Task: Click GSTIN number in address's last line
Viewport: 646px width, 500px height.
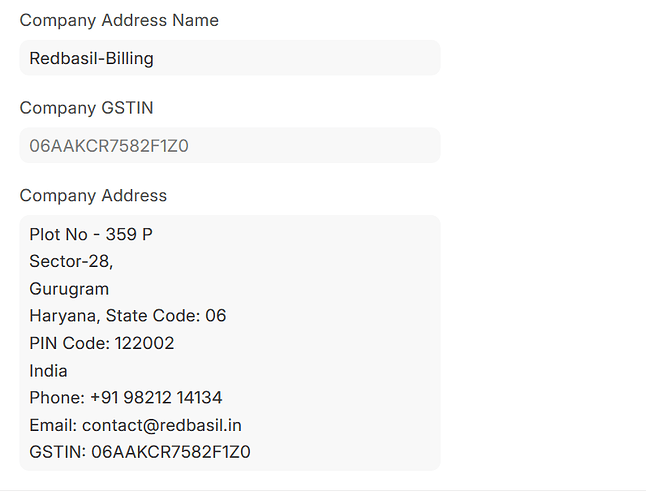Action: (x=171, y=452)
